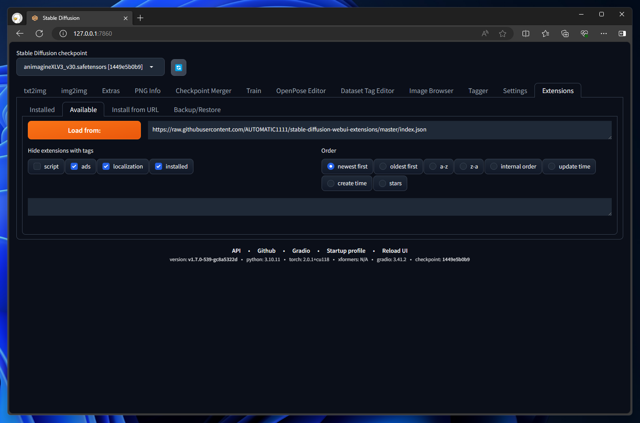Viewport: 640px width, 423px height.
Task: Open the Settings tab
Action: coord(515,91)
